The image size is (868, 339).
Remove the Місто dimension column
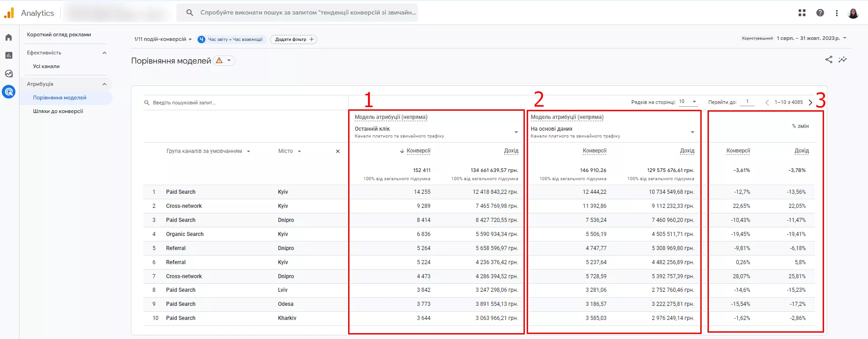coord(338,151)
